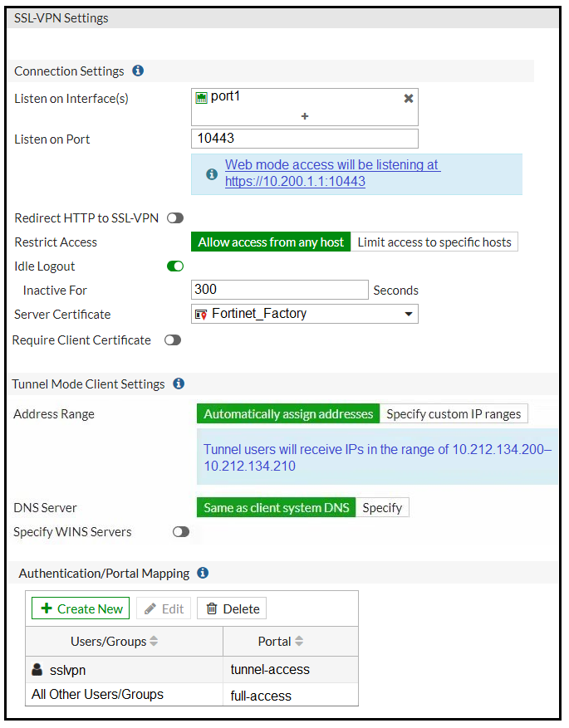Turn on Specify WINS Servers toggle
The width and height of the screenshot is (569, 728).
coord(181,531)
